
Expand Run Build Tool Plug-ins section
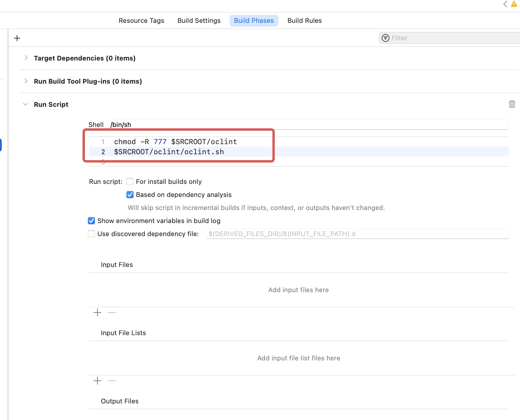(x=26, y=81)
